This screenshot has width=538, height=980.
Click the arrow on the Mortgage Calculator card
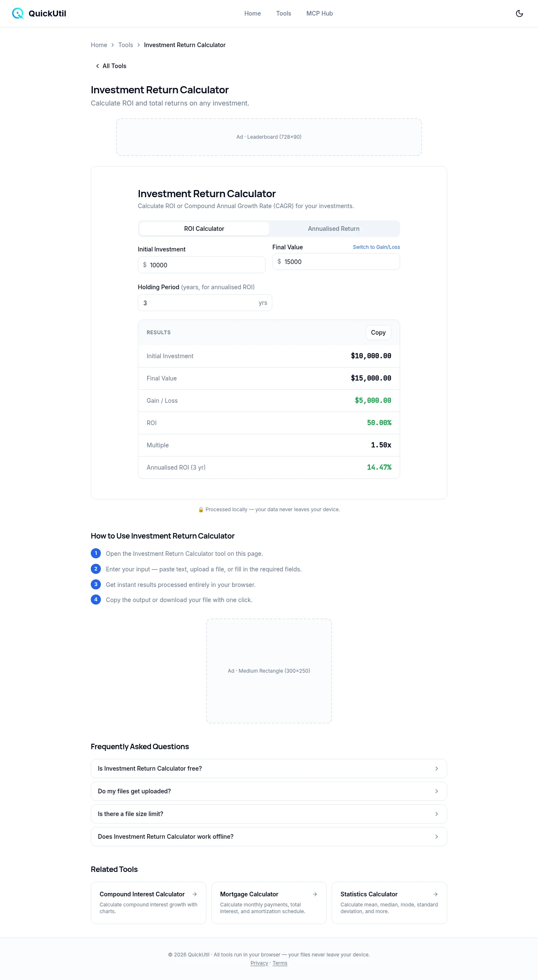pos(315,894)
